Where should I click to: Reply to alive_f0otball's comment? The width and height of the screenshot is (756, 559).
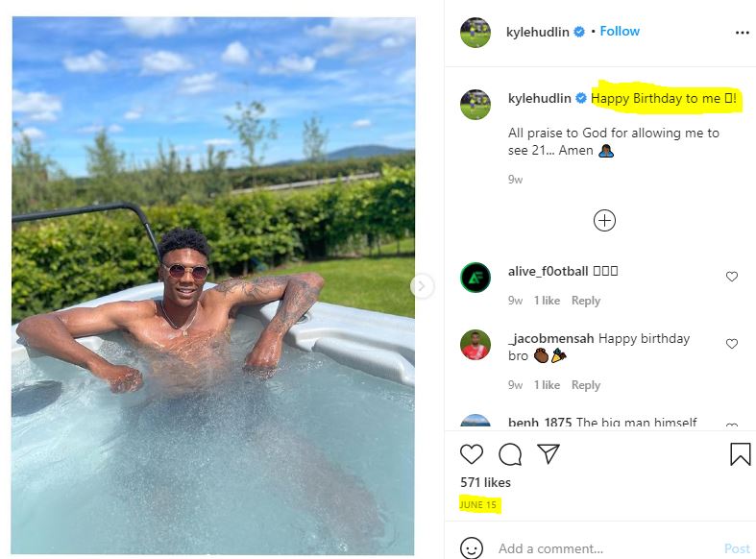pos(586,301)
